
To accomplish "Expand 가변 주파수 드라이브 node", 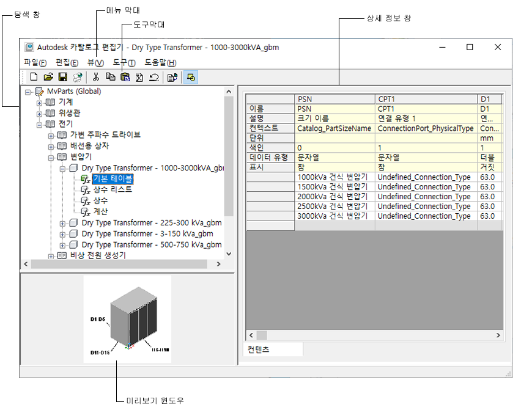I will click(x=51, y=136).
